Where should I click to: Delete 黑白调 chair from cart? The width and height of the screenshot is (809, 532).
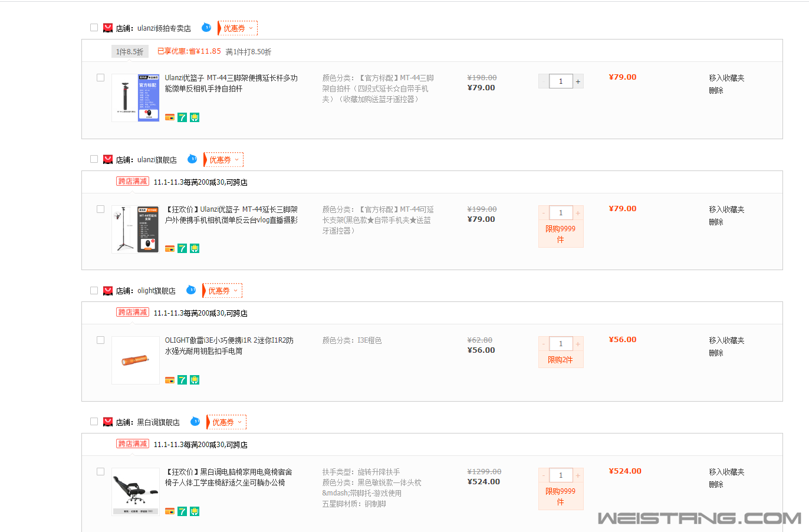716,484
